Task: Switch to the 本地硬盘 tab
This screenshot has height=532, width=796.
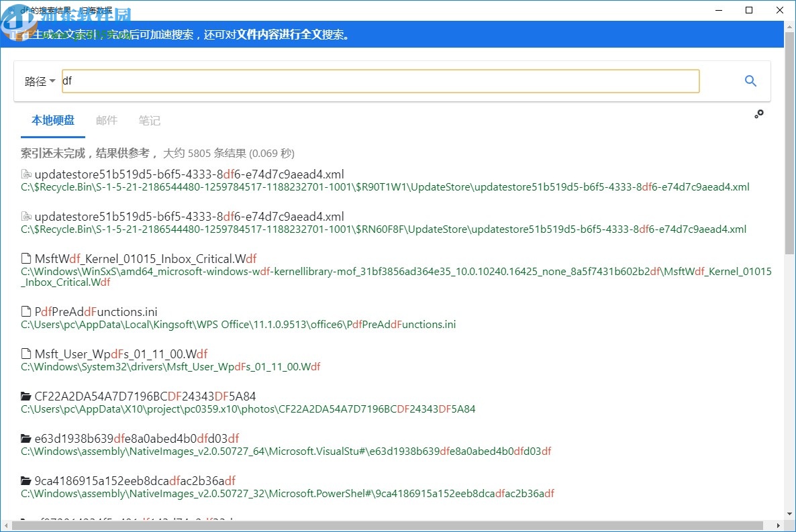Action: coord(53,120)
